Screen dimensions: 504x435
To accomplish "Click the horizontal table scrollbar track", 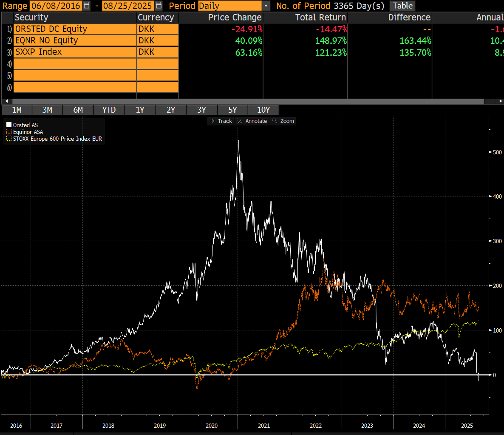I will [248, 101].
